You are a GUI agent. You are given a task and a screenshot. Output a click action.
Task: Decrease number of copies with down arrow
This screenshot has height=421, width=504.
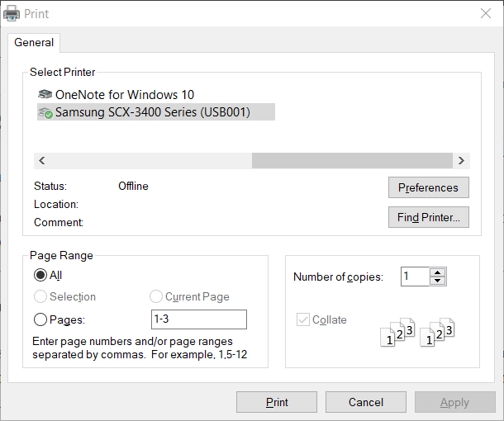click(437, 281)
